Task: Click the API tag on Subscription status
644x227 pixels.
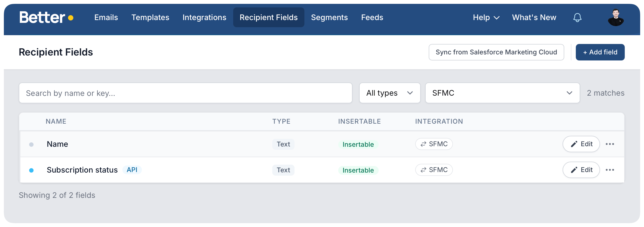Action: [132, 170]
